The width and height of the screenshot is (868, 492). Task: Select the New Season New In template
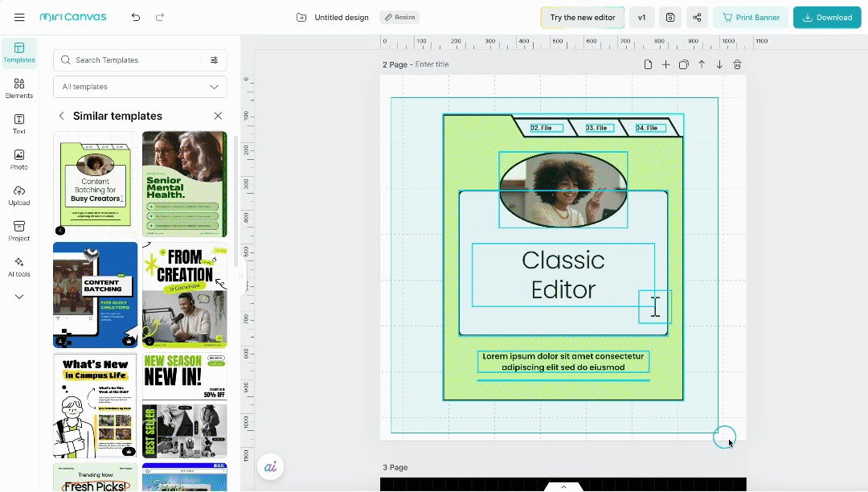[184, 406]
